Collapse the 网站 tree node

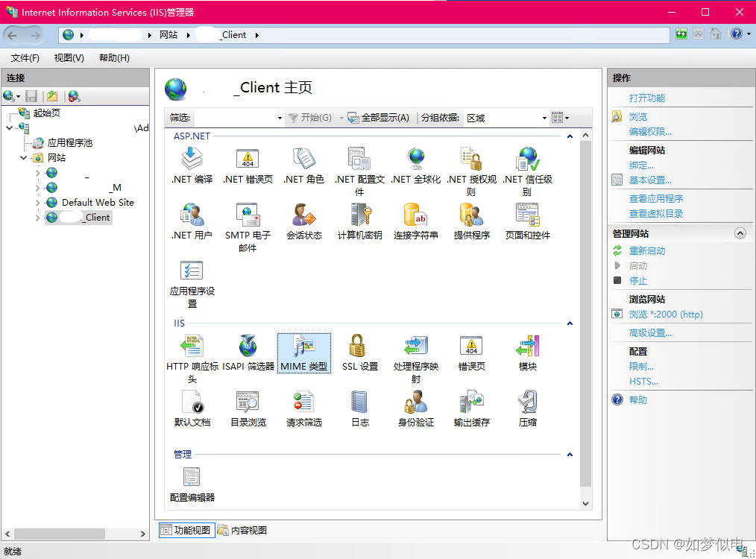click(24, 157)
